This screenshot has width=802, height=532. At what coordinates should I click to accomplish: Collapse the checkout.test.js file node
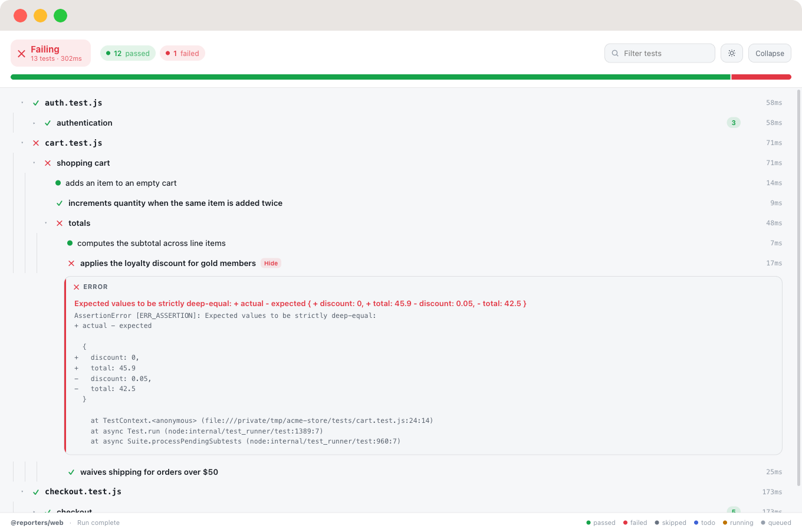tap(22, 491)
